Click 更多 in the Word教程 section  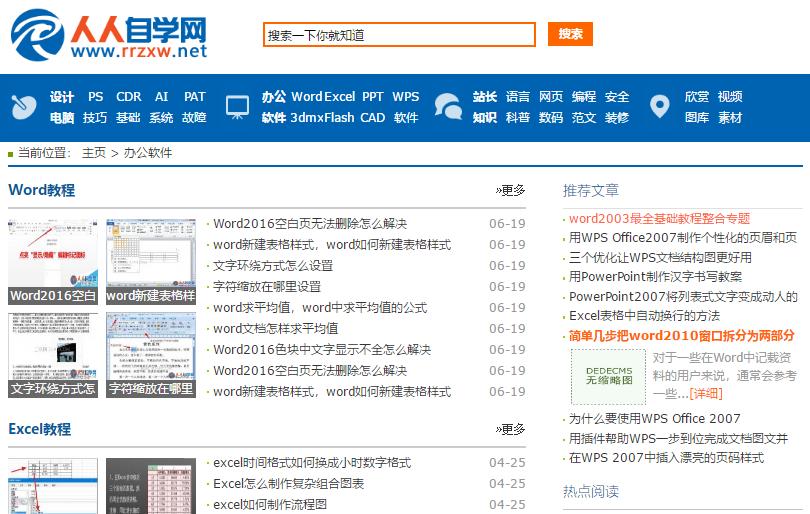(x=510, y=190)
